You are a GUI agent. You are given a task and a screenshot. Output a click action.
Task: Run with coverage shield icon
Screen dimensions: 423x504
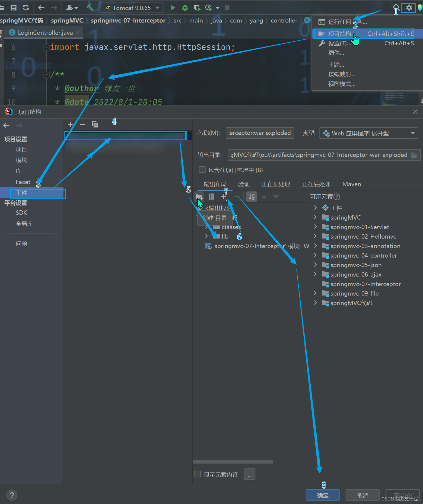pyautogui.click(x=197, y=8)
